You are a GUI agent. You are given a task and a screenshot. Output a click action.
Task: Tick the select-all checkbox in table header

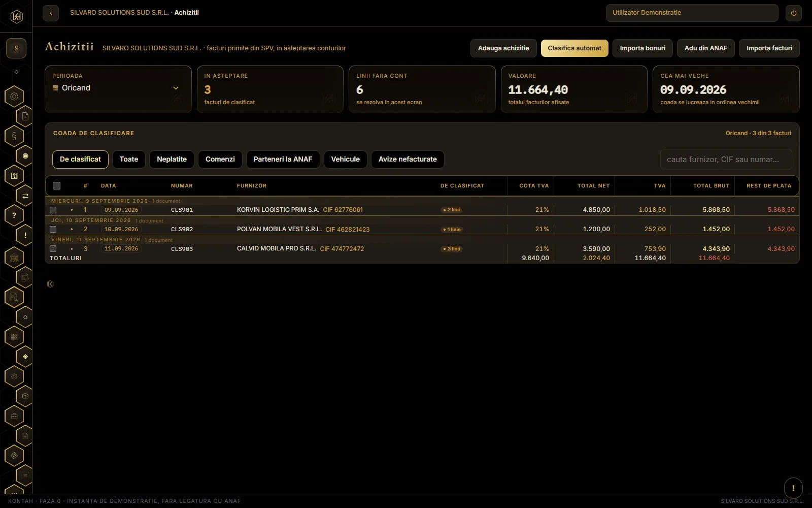point(56,186)
